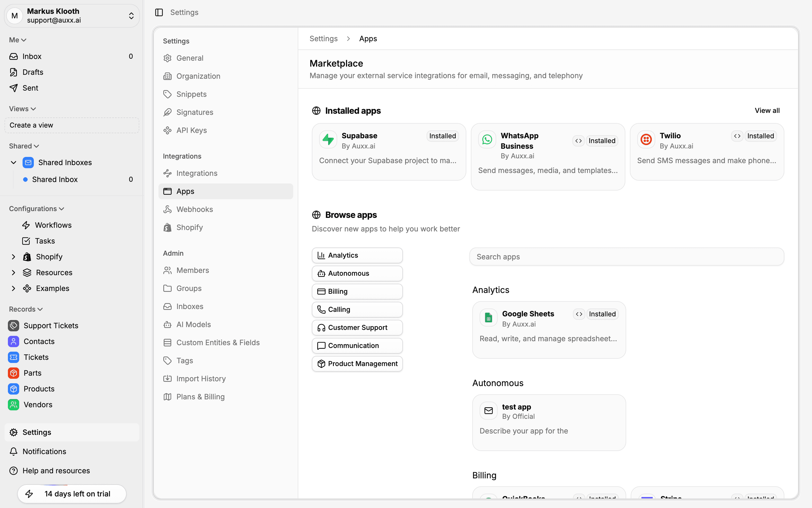The height and width of the screenshot is (508, 812).
Task: Click the code badge on WhatsApp Business
Action: tap(579, 141)
